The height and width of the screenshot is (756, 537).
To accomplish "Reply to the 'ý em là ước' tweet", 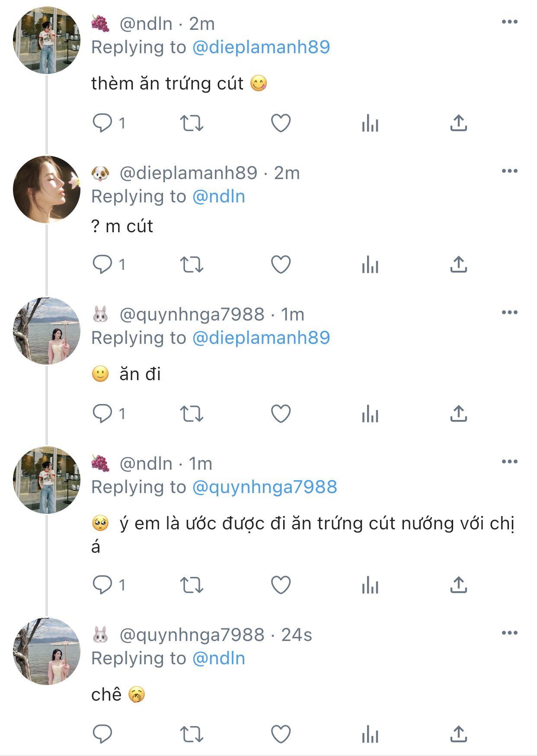I will [102, 585].
